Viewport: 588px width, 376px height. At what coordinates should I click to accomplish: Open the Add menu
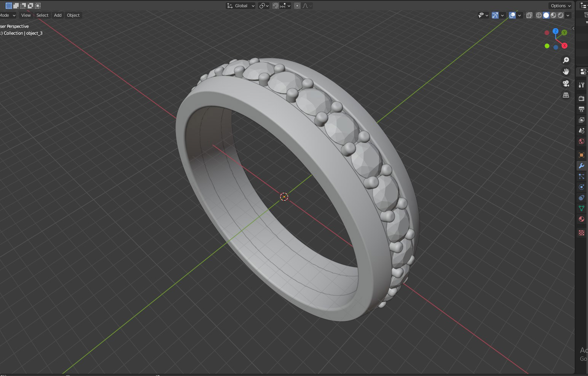point(58,15)
